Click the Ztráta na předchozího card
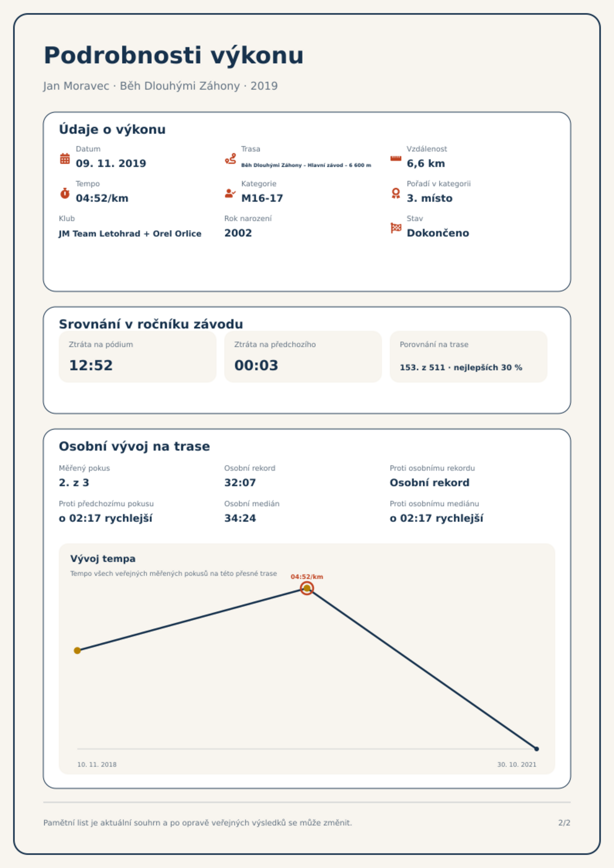This screenshot has height=868, width=614. pos(303,356)
